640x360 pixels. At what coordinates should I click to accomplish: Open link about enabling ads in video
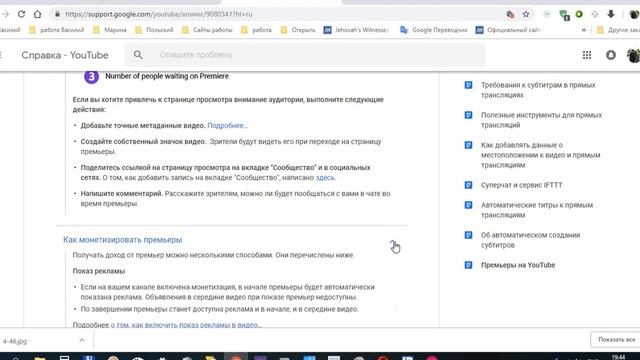coord(186,325)
